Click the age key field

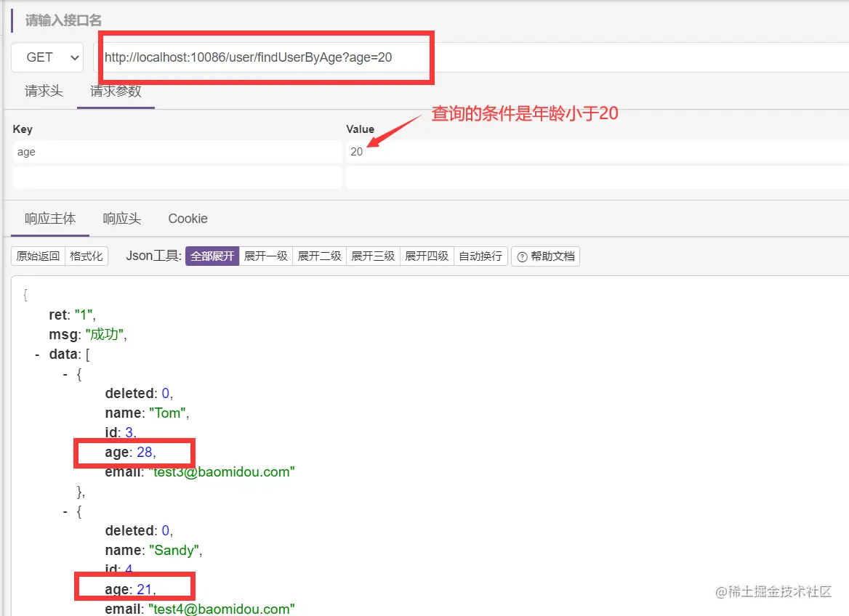pos(177,152)
